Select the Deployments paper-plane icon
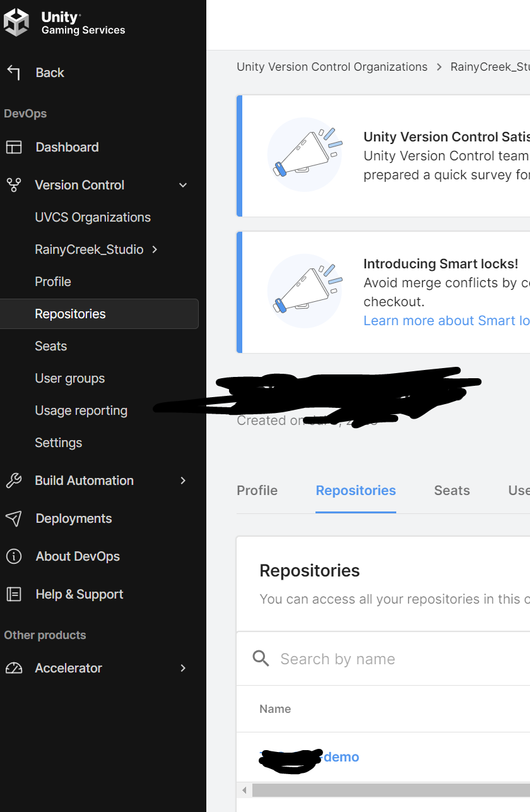 15,518
